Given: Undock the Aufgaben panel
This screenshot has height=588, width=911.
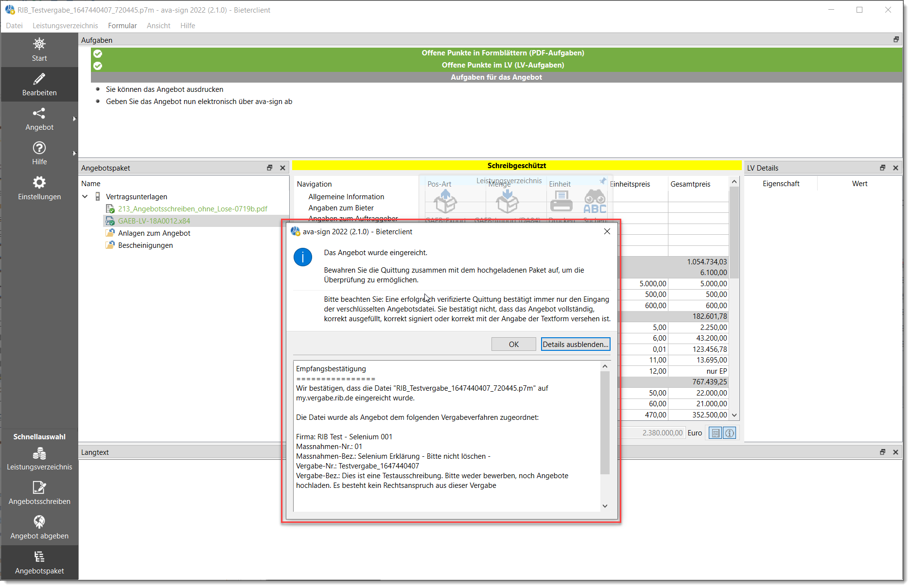Looking at the screenshot, I should pos(896,39).
